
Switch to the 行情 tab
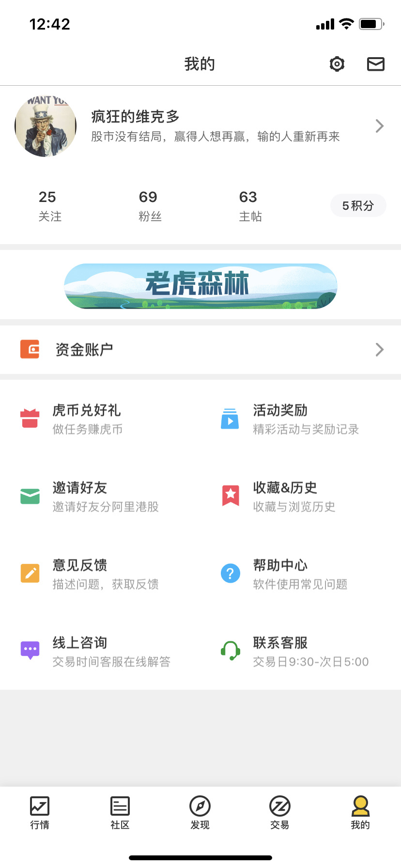click(40, 813)
